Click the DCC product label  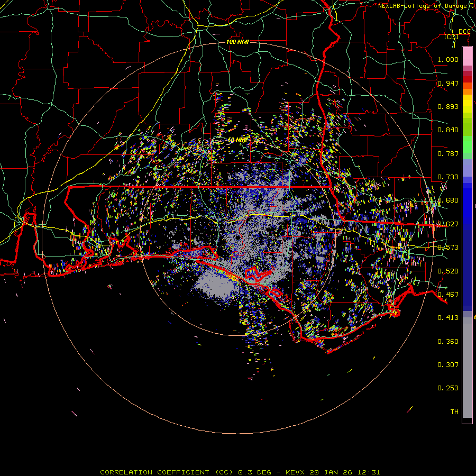coord(464,32)
